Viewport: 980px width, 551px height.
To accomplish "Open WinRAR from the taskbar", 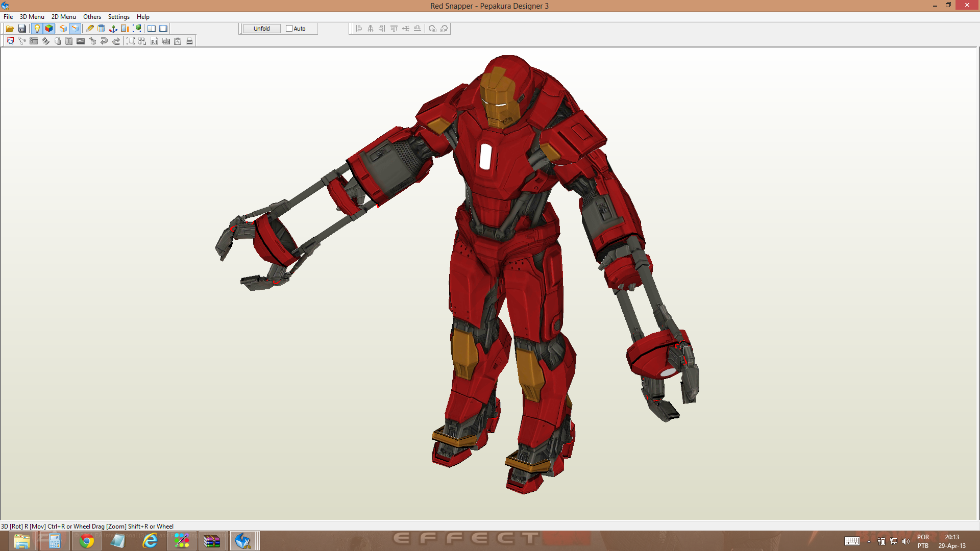I will click(211, 541).
